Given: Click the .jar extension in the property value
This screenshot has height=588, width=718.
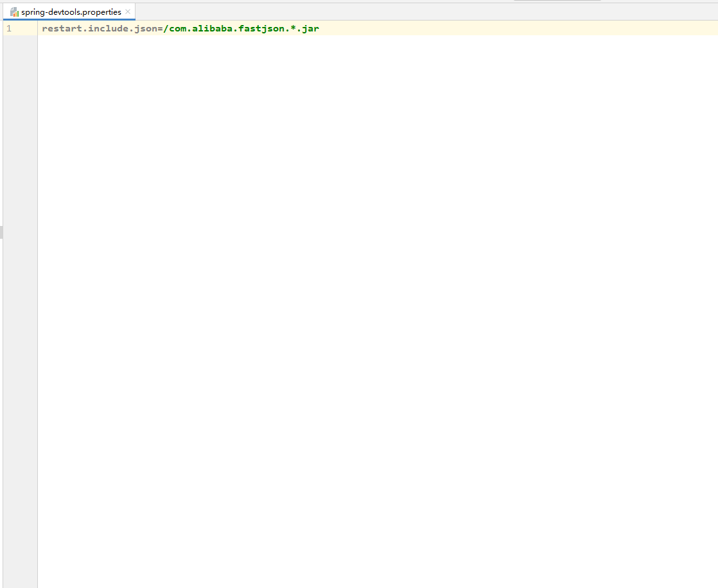Looking at the screenshot, I should (x=311, y=28).
